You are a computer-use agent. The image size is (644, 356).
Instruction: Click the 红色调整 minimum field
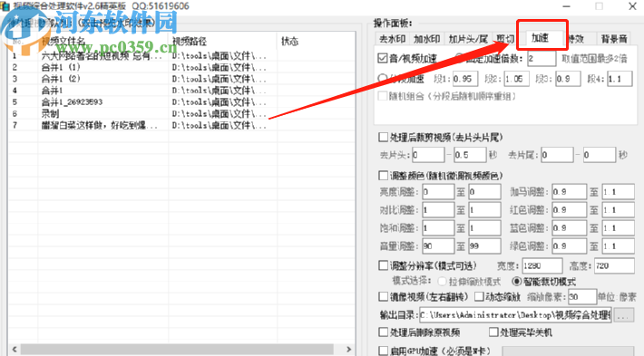tap(569, 210)
